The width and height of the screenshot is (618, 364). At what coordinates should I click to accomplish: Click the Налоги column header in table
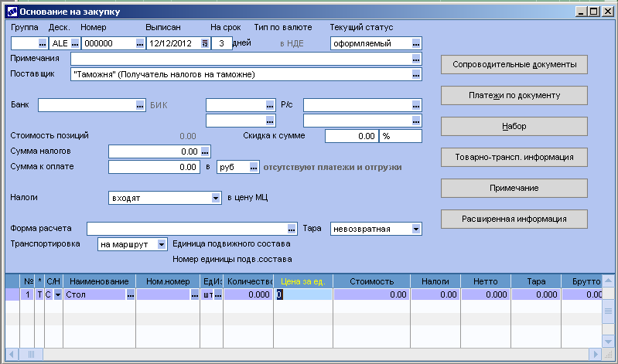[x=435, y=281]
